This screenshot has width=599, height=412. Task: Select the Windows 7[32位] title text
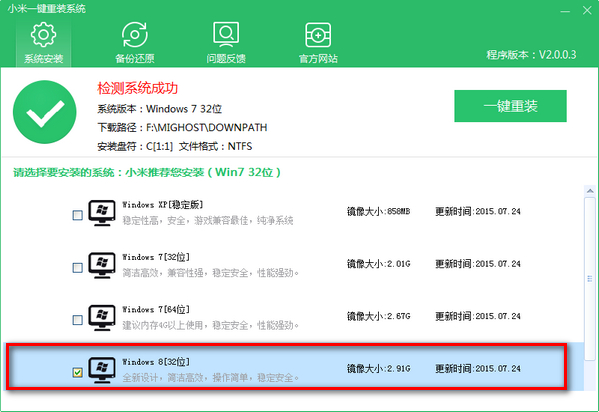156,257
